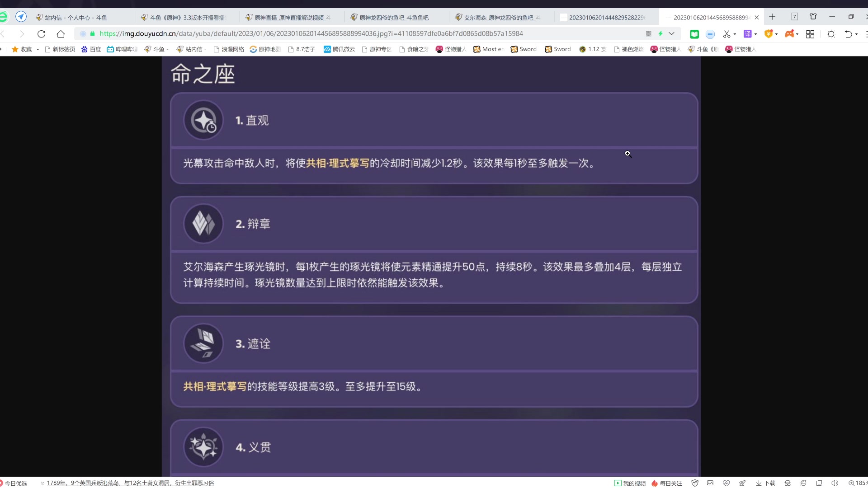Click the heart health monitor icon in status bar

[x=726, y=483]
